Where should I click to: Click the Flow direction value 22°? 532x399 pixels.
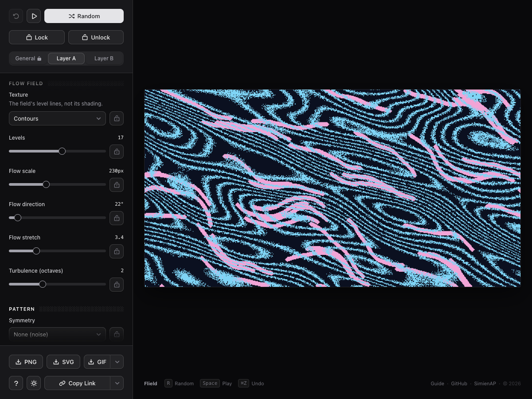click(119, 204)
